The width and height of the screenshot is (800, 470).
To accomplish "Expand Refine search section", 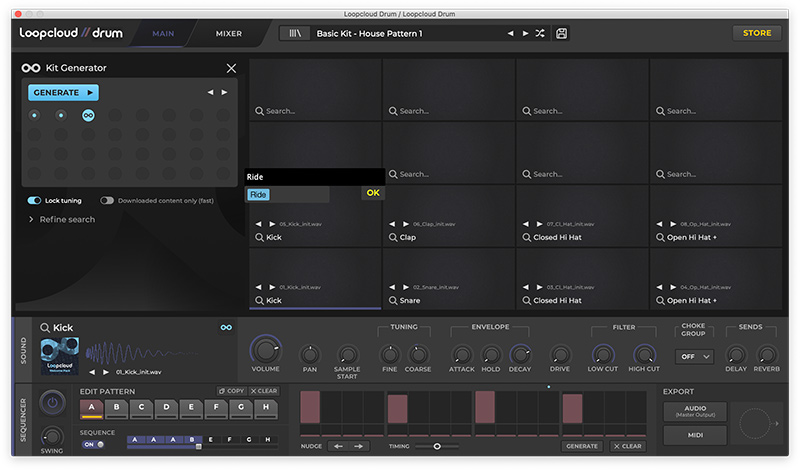I will click(x=62, y=219).
